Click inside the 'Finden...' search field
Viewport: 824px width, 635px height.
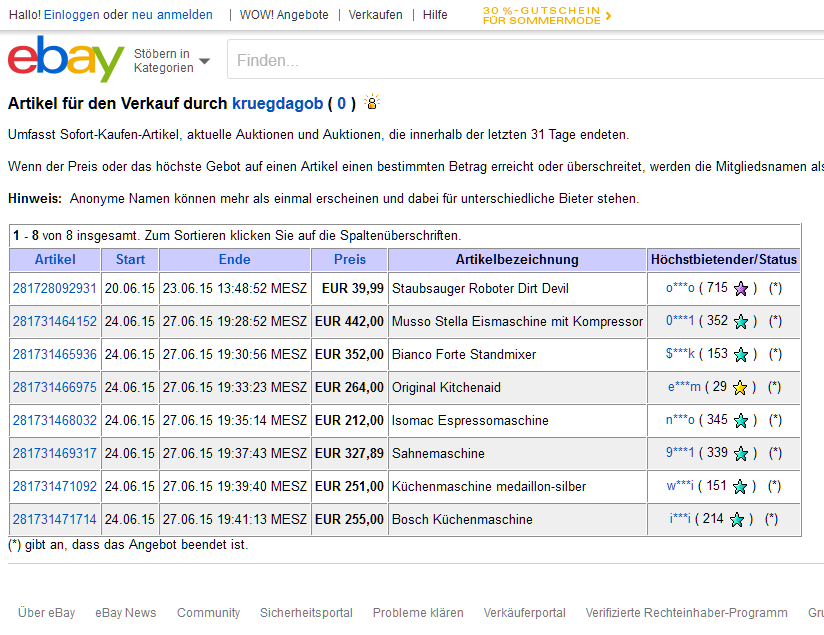[520, 61]
